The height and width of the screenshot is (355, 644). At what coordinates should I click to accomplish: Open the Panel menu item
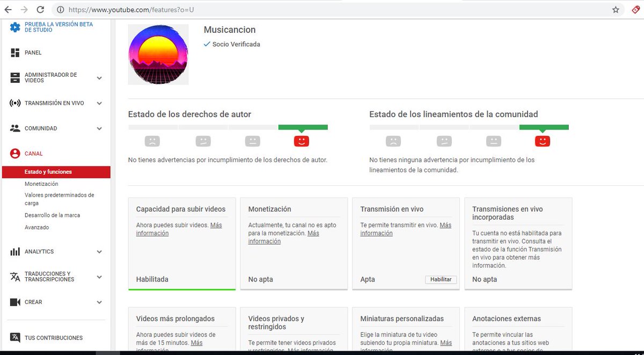33,53
